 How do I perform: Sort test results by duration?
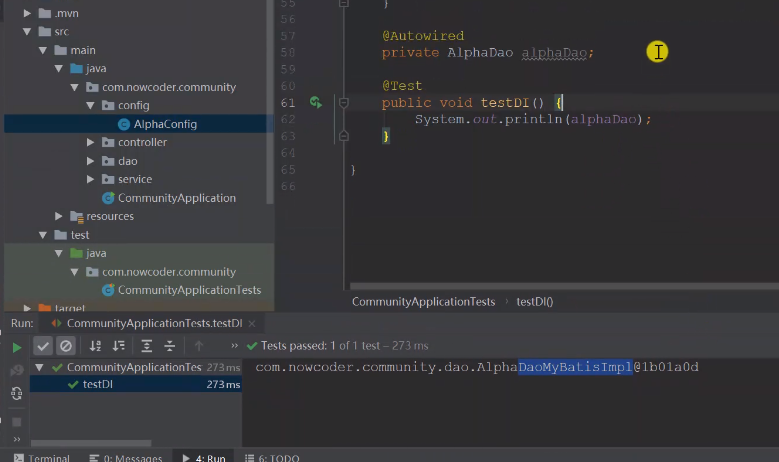coord(119,346)
